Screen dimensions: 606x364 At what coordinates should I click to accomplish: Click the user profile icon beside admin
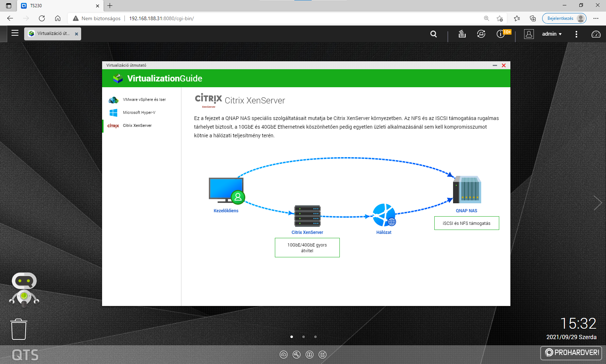coord(529,34)
